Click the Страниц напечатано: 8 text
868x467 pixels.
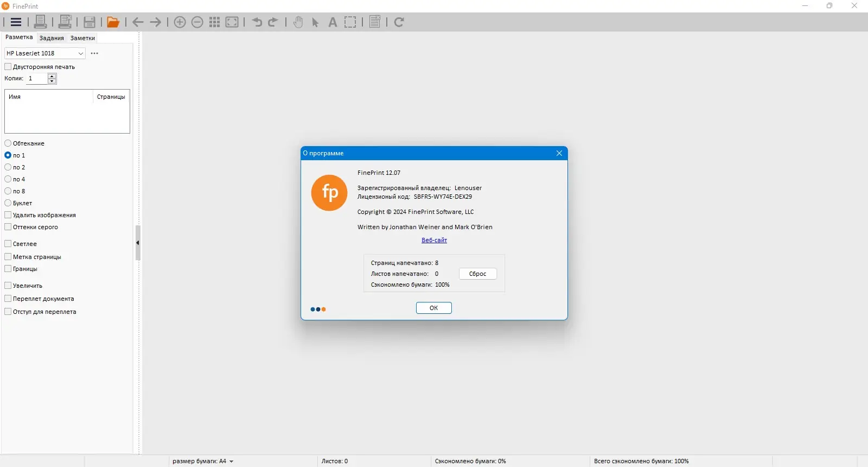(x=405, y=263)
